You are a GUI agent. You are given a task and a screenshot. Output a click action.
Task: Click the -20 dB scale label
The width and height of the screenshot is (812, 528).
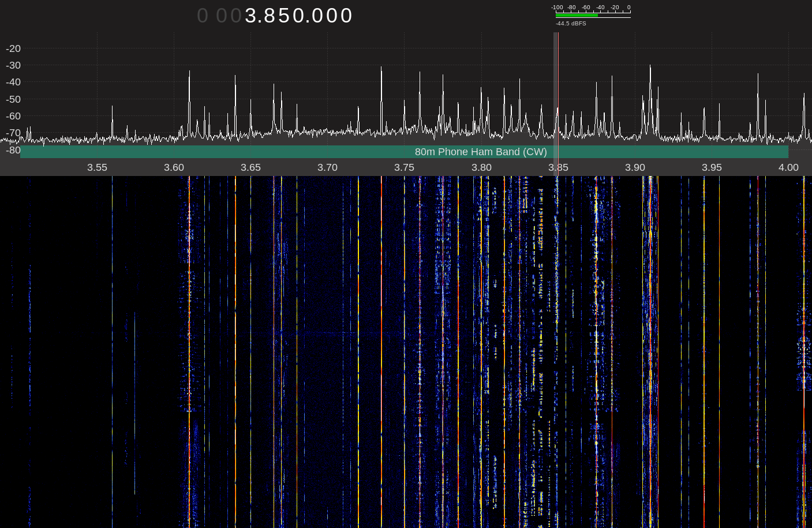click(13, 48)
